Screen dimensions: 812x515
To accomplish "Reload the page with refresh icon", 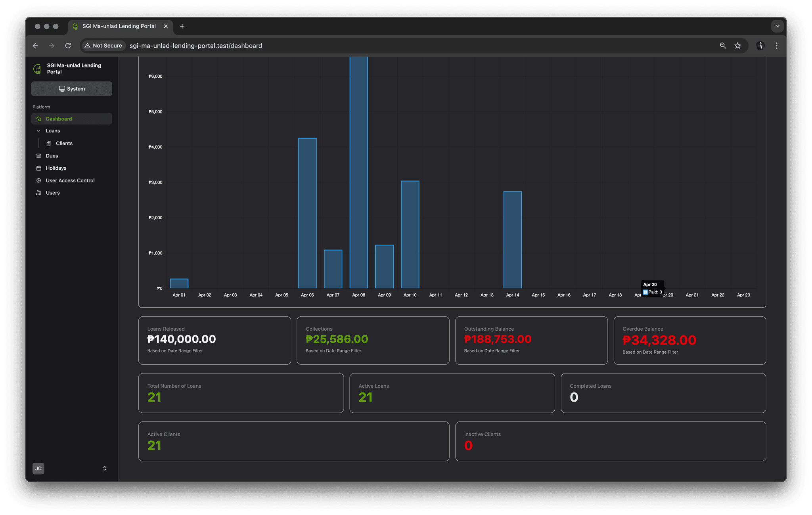I will point(68,46).
